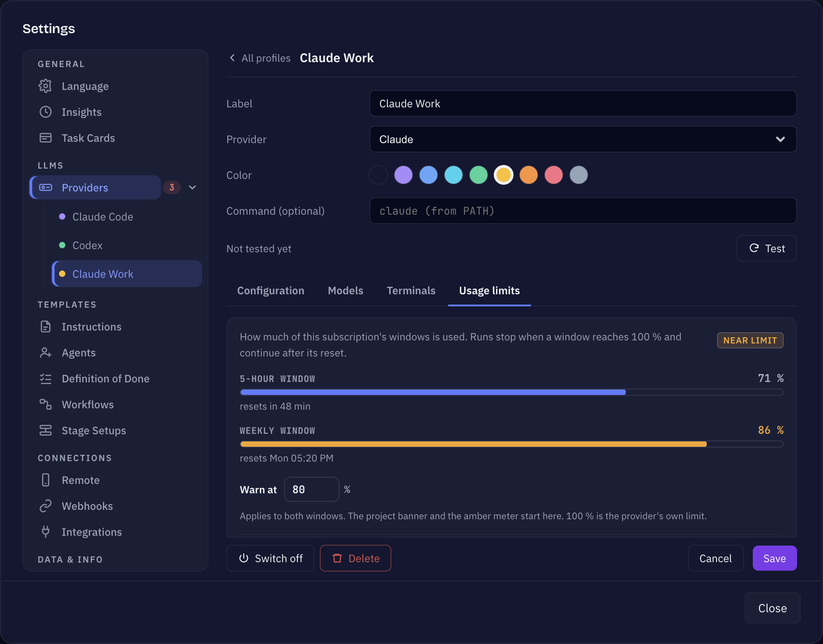Select the Providers icon in sidebar
Screen dimensions: 823x644
coord(46,187)
